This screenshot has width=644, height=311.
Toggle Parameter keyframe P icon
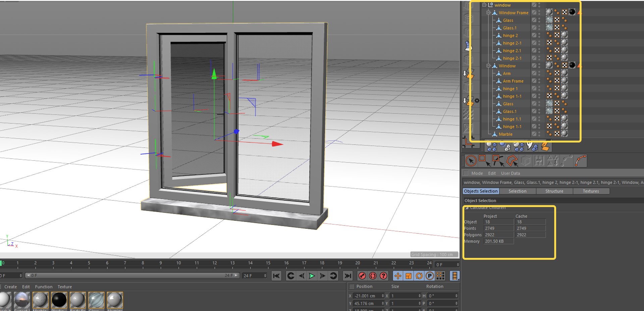430,276
